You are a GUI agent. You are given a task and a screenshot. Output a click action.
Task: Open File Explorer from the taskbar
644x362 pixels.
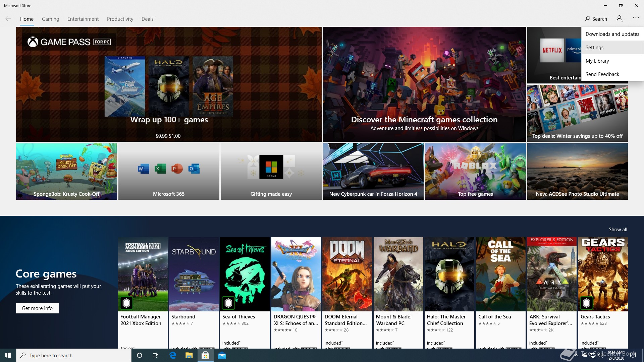(x=189, y=355)
